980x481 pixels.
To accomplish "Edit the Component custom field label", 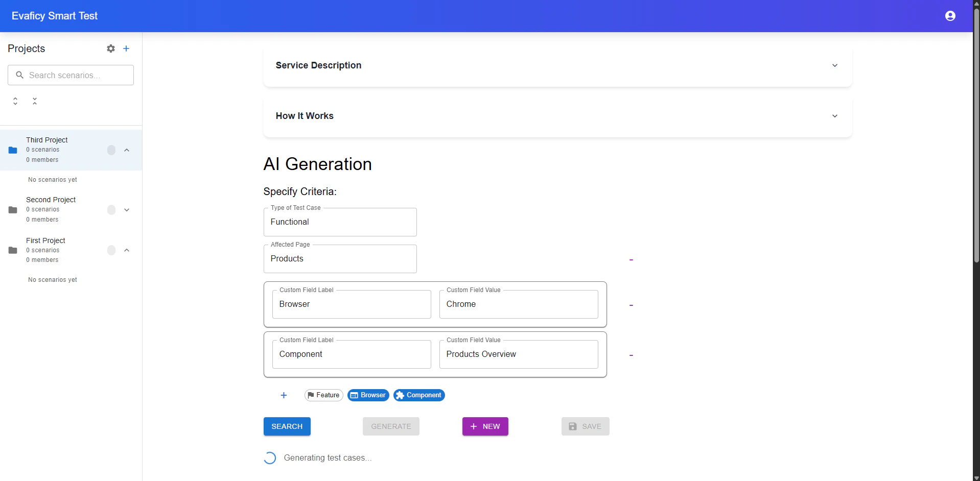I will [x=352, y=354].
